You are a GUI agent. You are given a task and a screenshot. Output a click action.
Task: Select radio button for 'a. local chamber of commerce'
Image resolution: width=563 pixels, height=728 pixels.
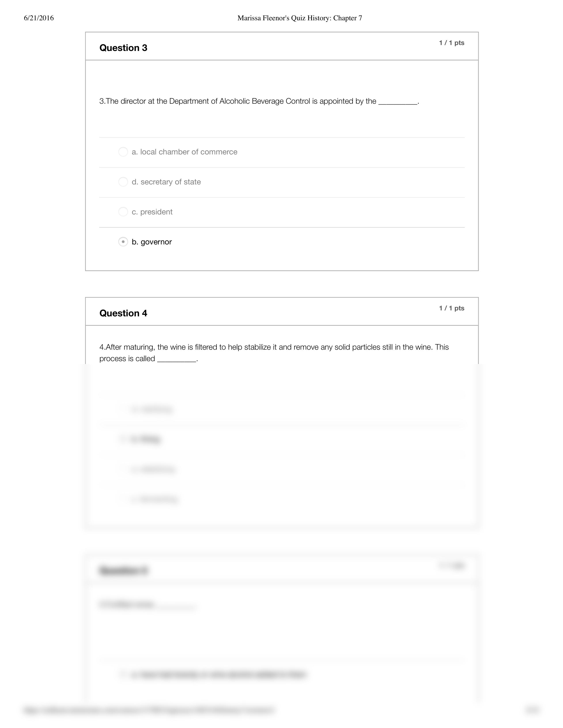[x=122, y=152]
